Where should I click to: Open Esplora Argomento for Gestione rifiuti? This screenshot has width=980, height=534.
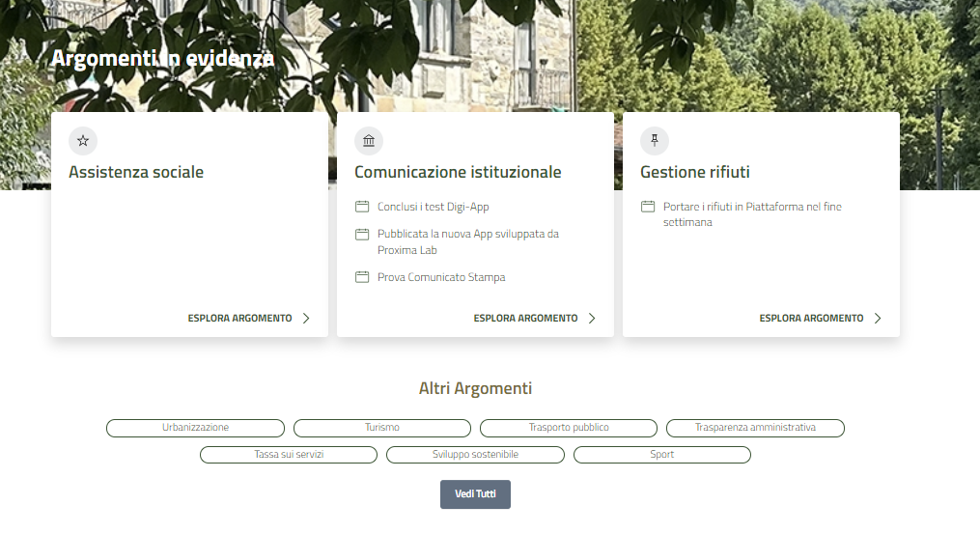coord(812,319)
